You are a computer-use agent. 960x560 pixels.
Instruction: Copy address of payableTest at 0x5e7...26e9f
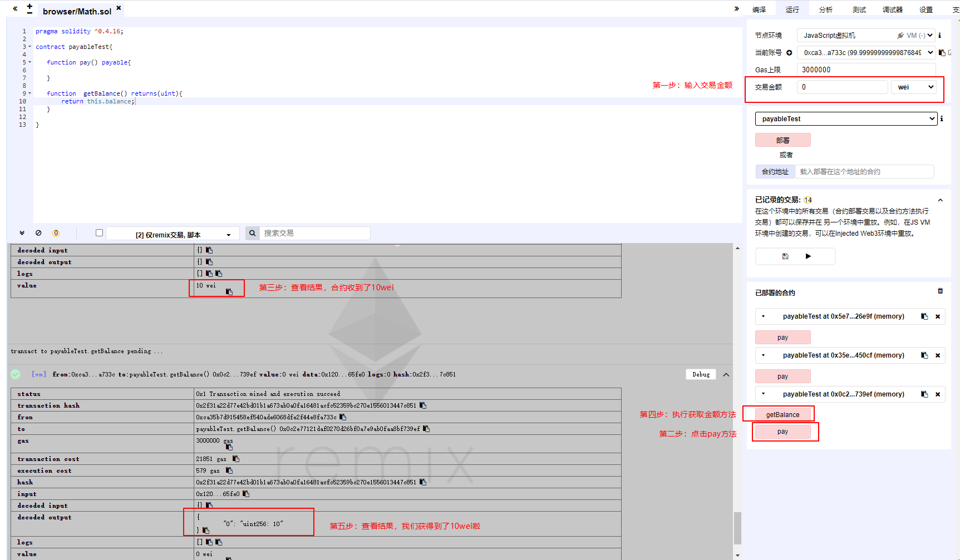pyautogui.click(x=924, y=316)
